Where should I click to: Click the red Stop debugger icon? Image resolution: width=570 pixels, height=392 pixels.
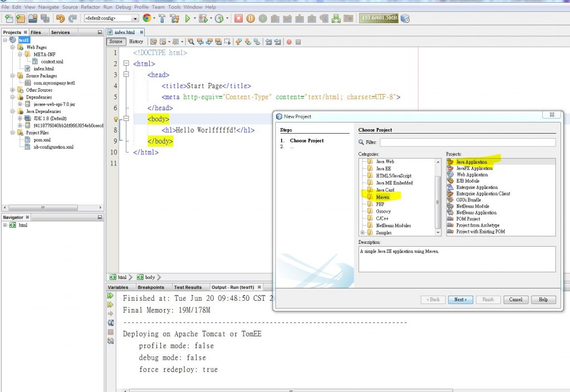point(238,18)
